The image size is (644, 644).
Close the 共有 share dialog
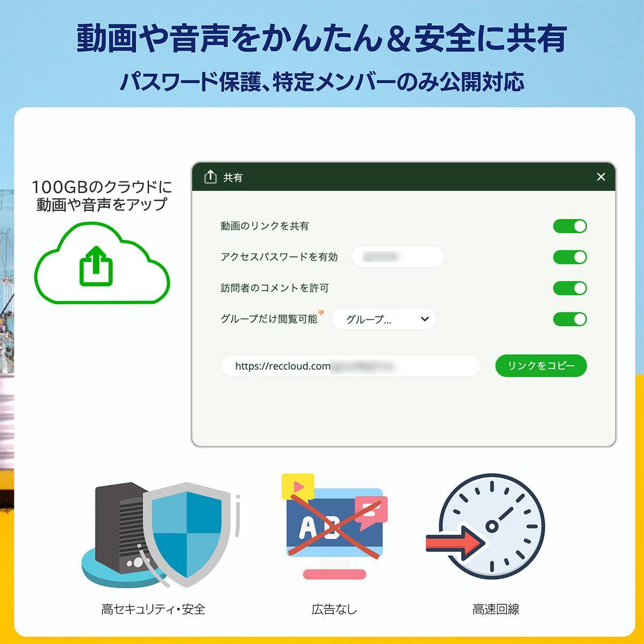[601, 177]
